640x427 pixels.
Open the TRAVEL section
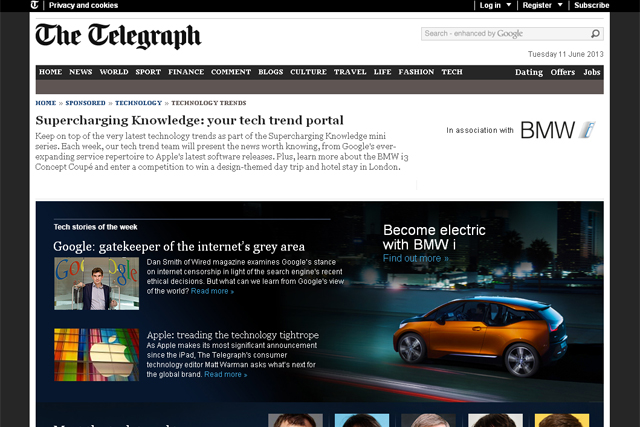coord(350,72)
